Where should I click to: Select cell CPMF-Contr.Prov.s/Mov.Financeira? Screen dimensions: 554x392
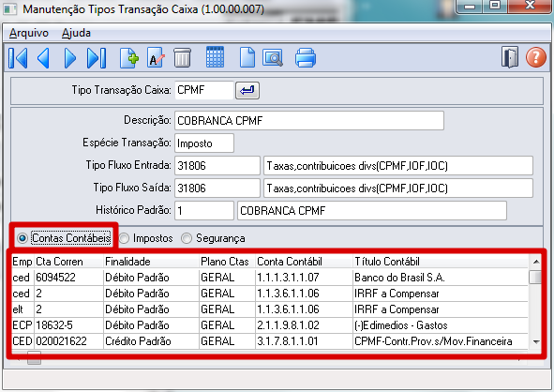click(x=441, y=341)
